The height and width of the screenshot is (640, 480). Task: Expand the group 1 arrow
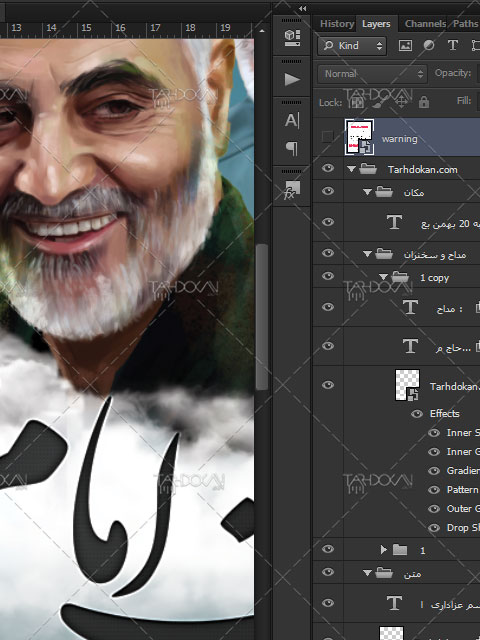[384, 550]
